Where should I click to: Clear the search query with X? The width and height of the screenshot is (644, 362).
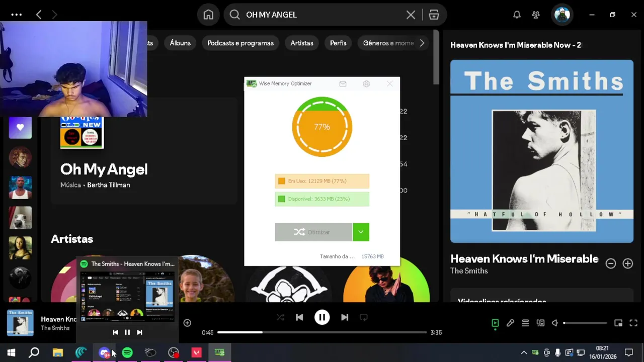pos(411,15)
